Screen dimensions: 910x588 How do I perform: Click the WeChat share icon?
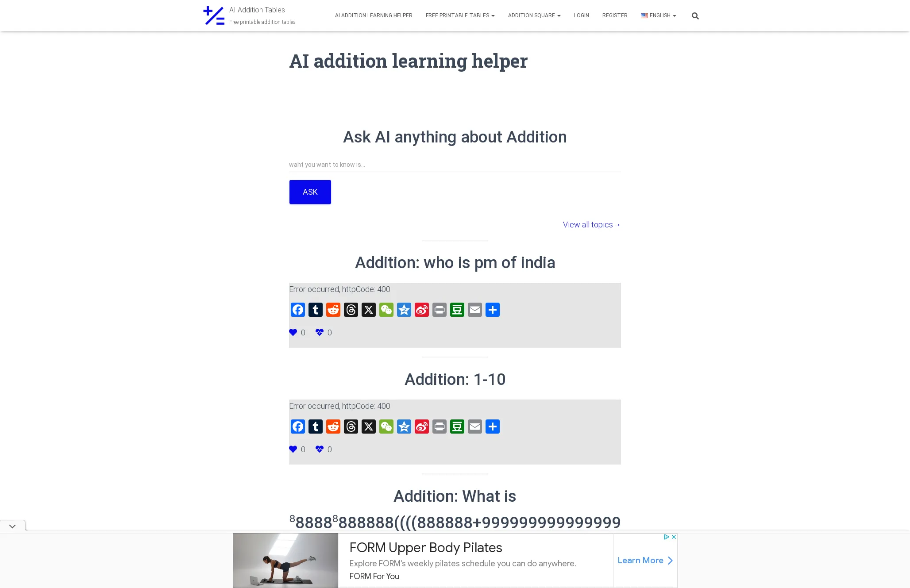pos(386,310)
